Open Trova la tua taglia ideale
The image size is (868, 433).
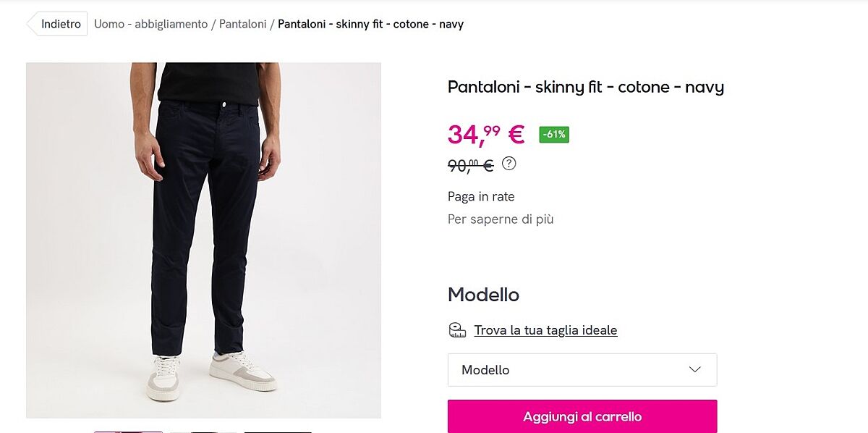click(x=545, y=330)
